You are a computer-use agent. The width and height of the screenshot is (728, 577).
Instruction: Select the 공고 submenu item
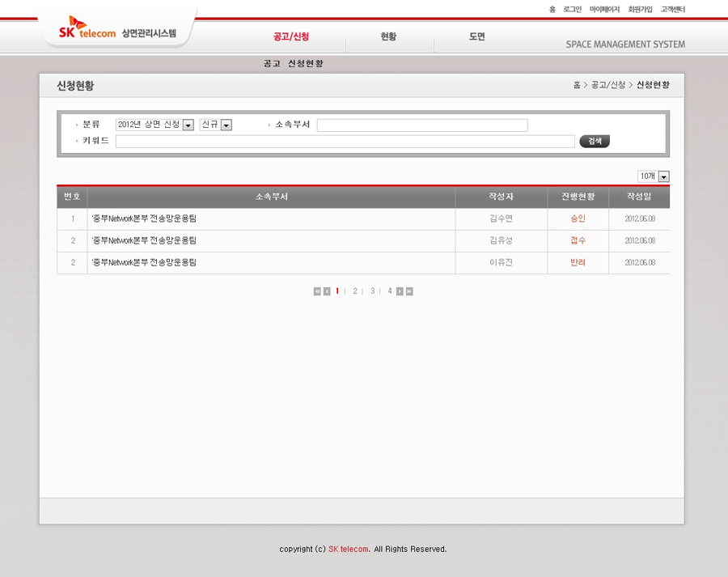coord(272,63)
